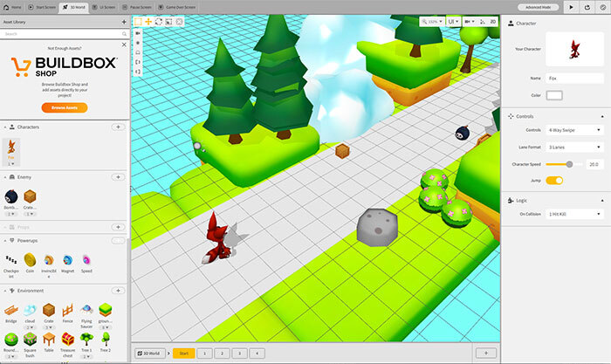Collapse the Environment section
This screenshot has width=611, height=364.
click(x=5, y=290)
